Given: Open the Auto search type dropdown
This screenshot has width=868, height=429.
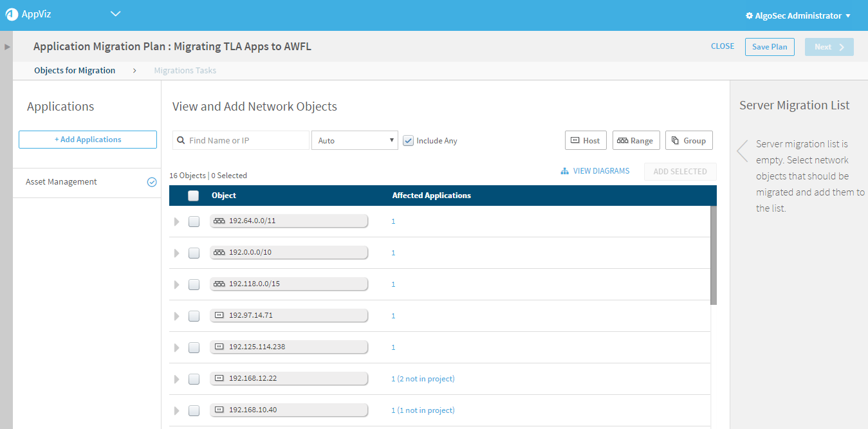Looking at the screenshot, I should 355,141.
